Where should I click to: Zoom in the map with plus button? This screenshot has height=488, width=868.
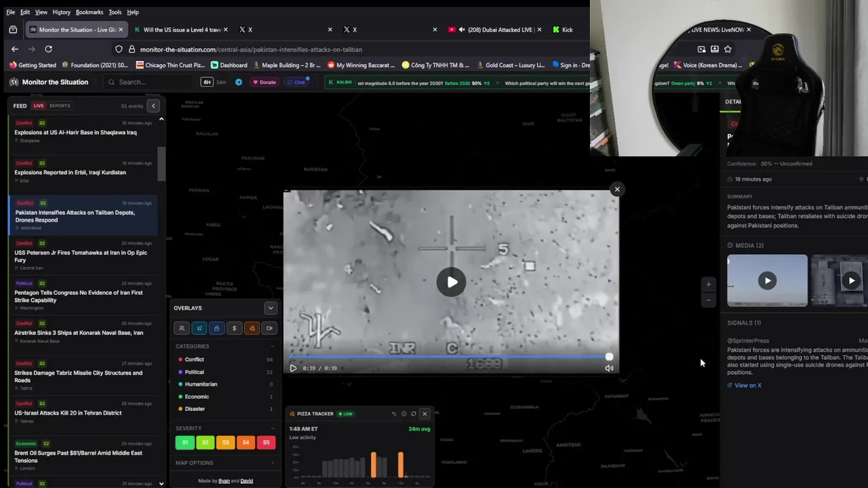pyautogui.click(x=708, y=285)
